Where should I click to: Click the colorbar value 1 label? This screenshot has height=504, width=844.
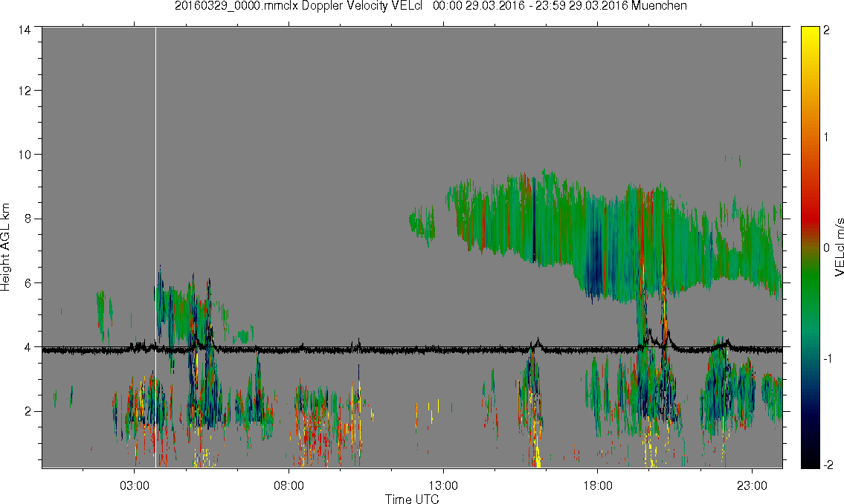(x=826, y=138)
